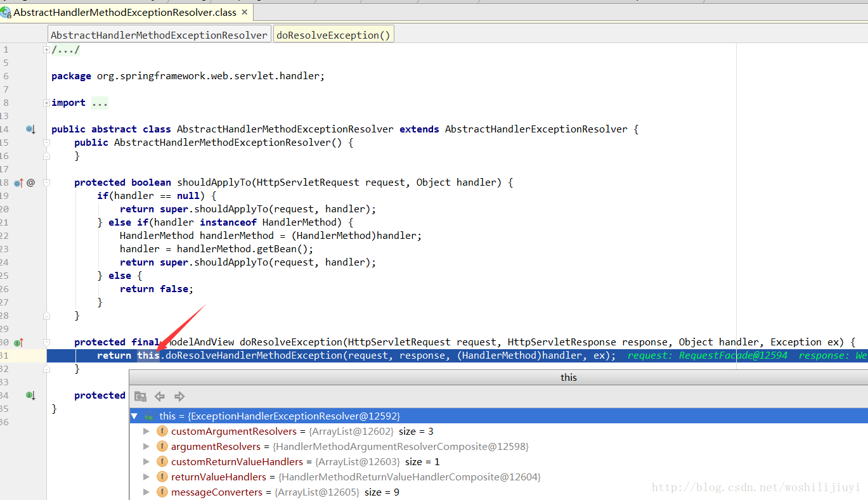Click the set-object-root icon in the 'this' popup

coord(140,397)
